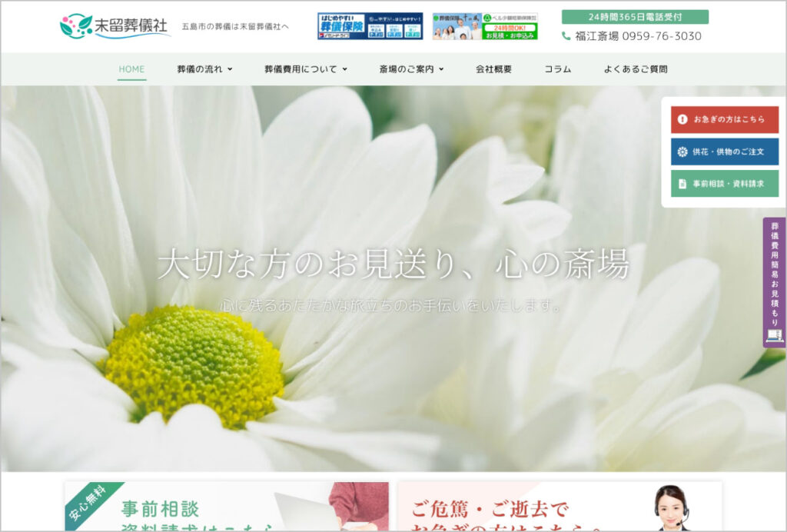Click the document icon on green button
This screenshot has height=532, width=787.
point(682,184)
